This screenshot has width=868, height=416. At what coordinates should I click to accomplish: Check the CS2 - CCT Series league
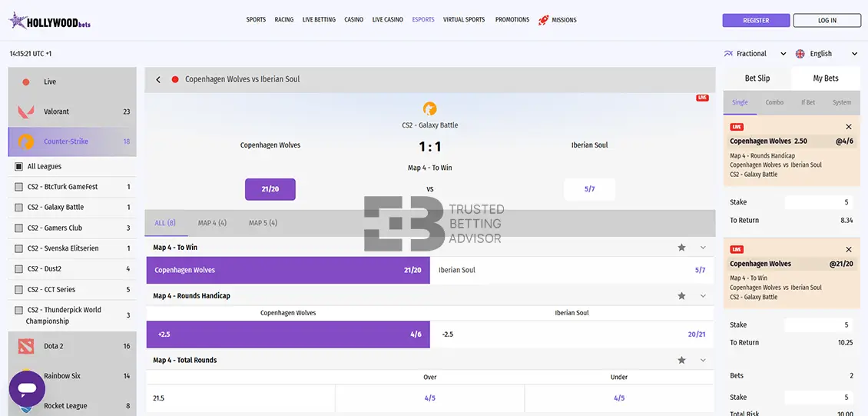18,290
